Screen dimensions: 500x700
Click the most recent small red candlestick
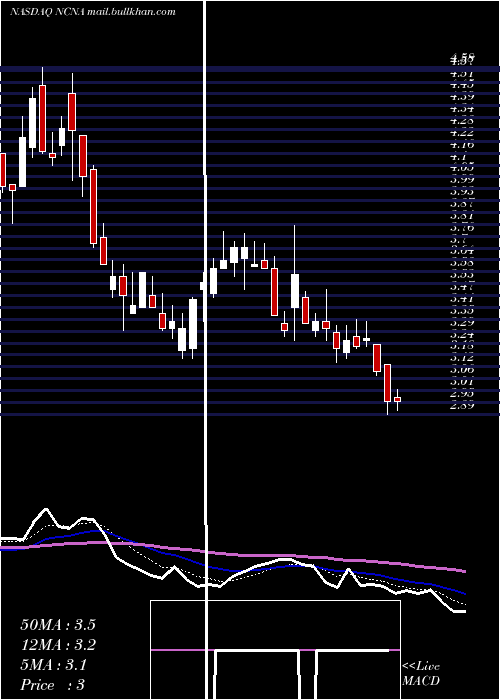[x=397, y=400]
